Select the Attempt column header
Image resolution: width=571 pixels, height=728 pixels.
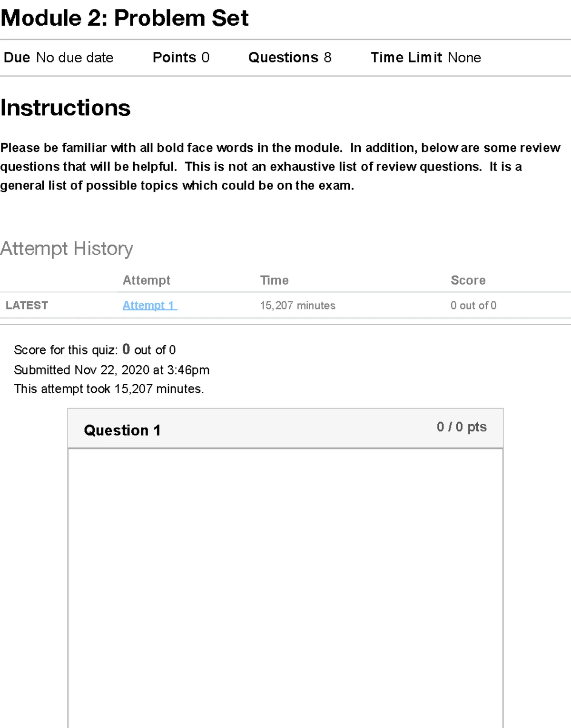[x=146, y=280]
